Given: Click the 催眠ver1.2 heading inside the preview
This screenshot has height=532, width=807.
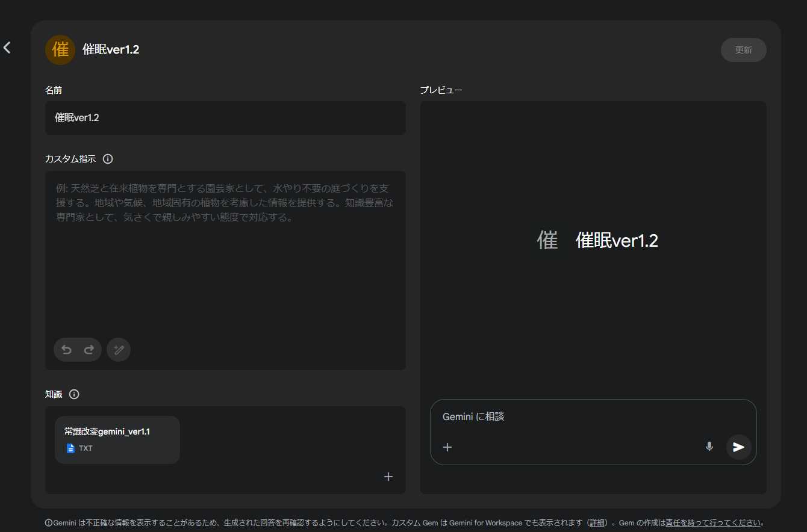Looking at the screenshot, I should pos(617,241).
